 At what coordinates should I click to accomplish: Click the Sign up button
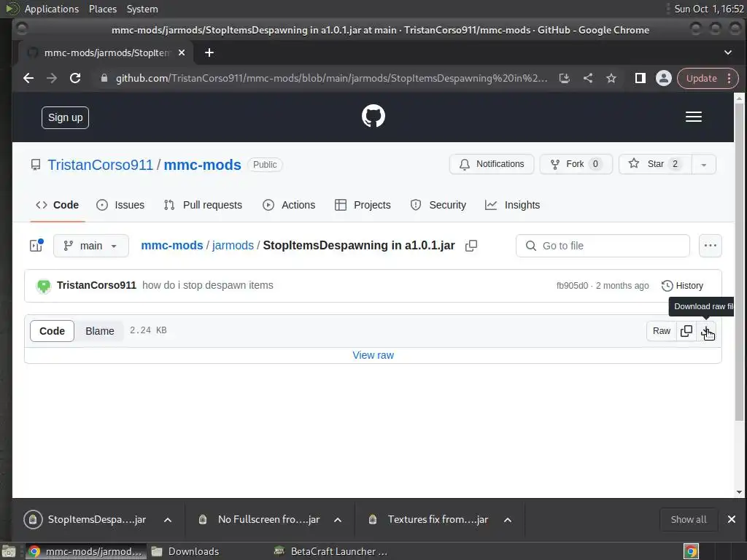point(65,117)
